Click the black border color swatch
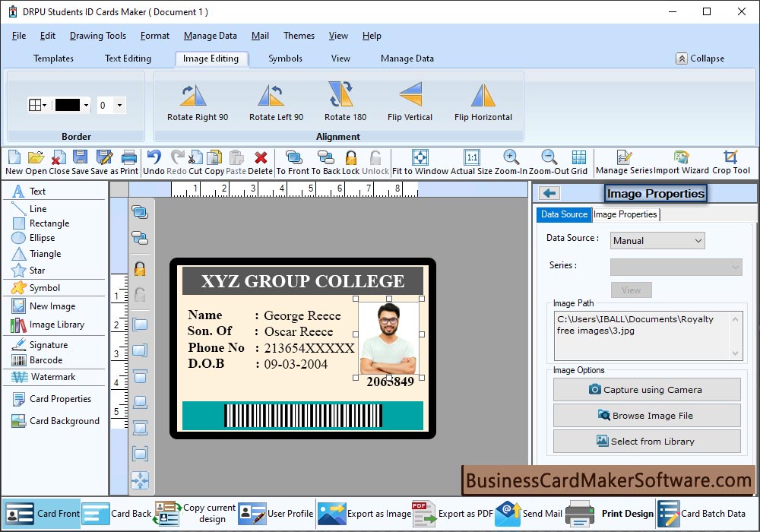This screenshot has height=532, width=760. point(68,105)
